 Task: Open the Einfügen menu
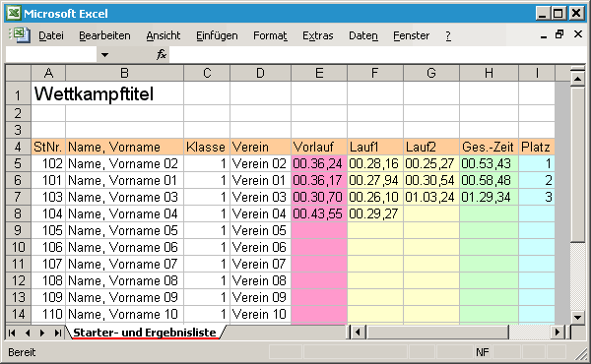tap(217, 35)
